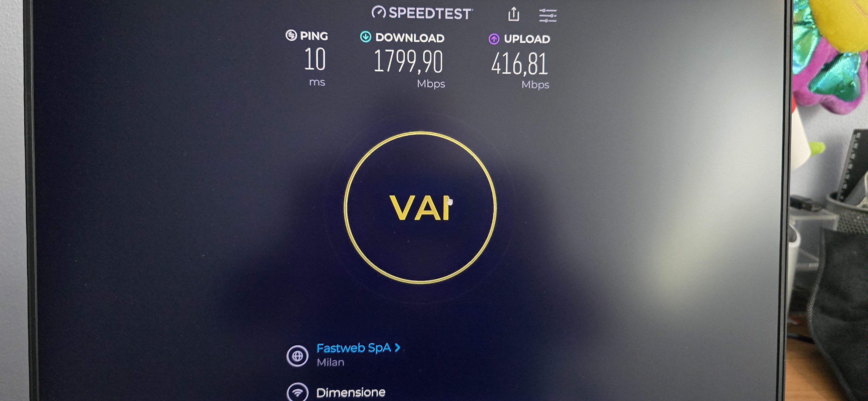
Task: Expand the chevron beside Fastweb SpA
Action: pos(398,347)
